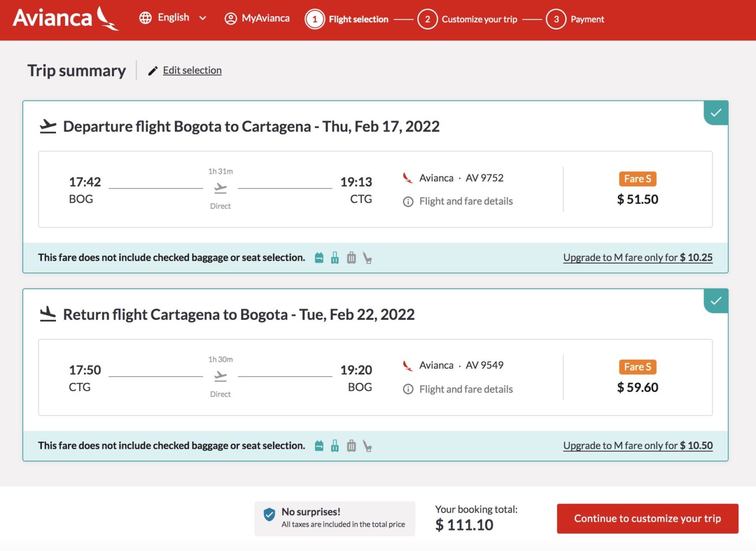
Task: Select step 2 Customize your trip
Action: click(468, 19)
